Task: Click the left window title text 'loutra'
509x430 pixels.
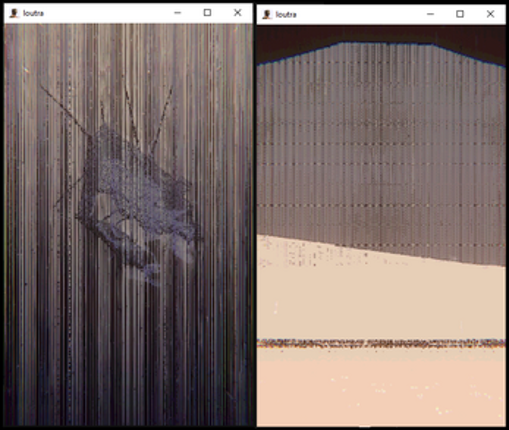Action: [33, 13]
